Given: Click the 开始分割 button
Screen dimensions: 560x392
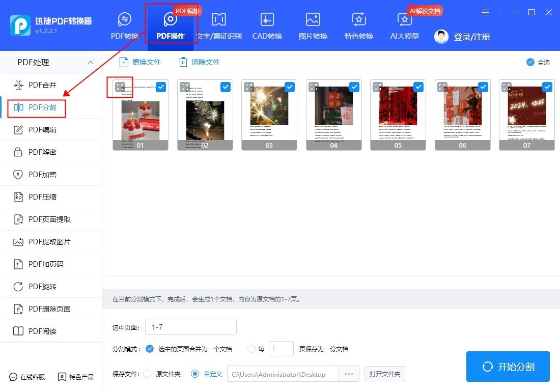Looking at the screenshot, I should [x=508, y=367].
